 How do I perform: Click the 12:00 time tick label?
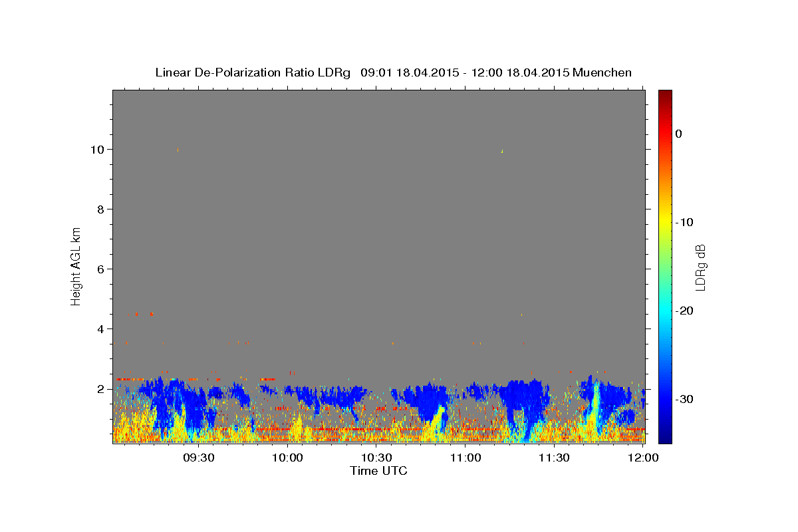[643, 458]
